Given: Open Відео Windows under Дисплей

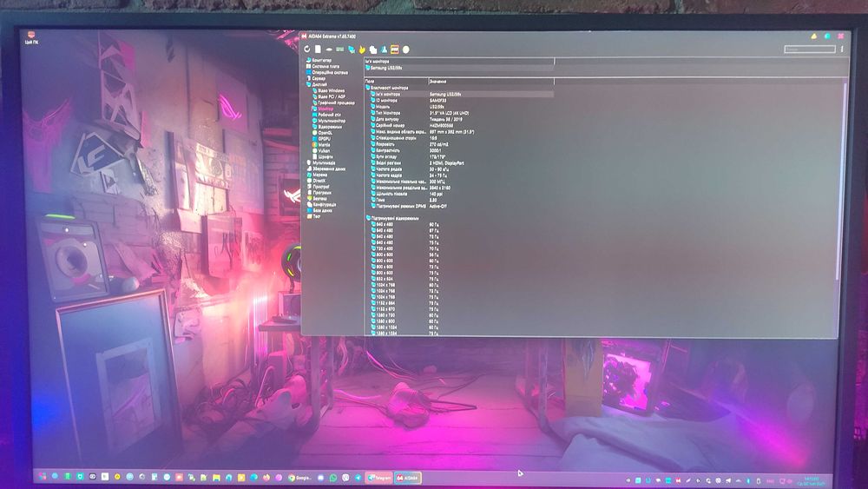Looking at the screenshot, I should tap(329, 91).
